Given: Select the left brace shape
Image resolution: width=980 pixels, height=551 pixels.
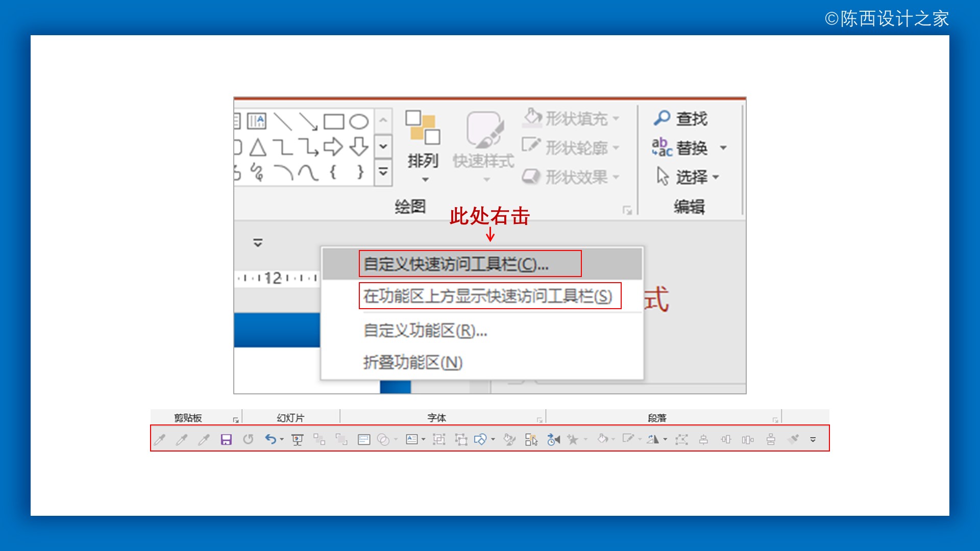Looking at the screenshot, I should click(333, 172).
